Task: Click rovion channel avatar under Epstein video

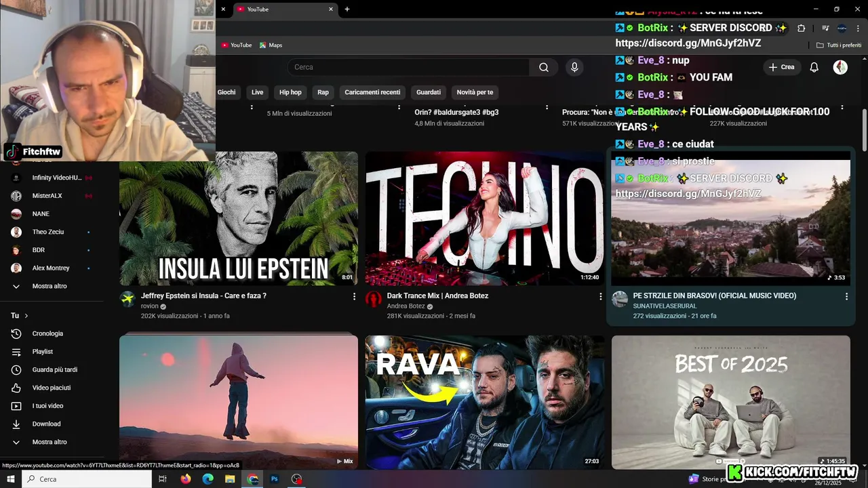Action: coord(127,300)
